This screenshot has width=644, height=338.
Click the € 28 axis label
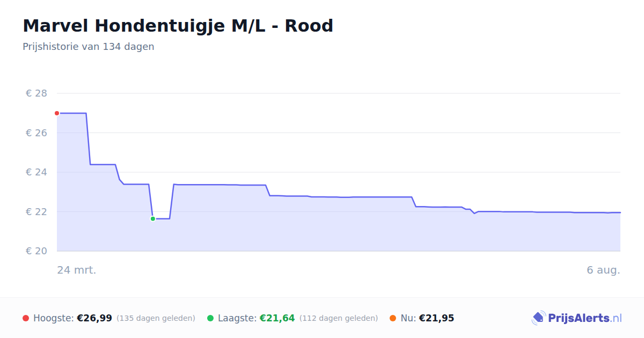(36, 93)
